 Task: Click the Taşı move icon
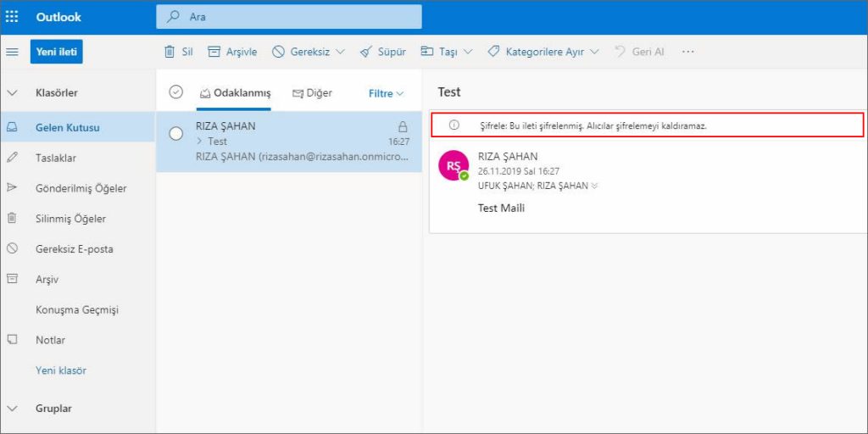(x=427, y=52)
